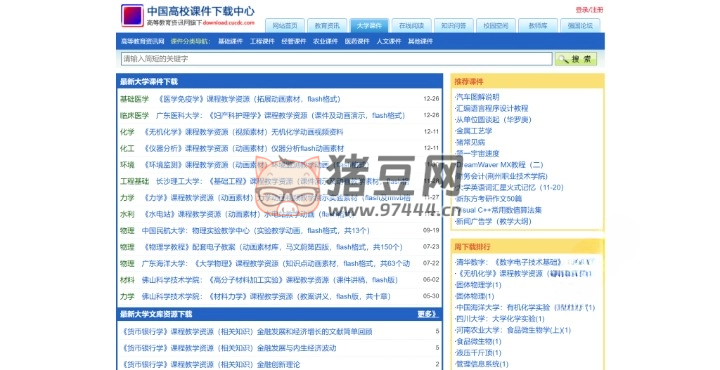Viewport: 720px width, 370px height.
Task: Click the 化工 category label
Action: coord(127,149)
